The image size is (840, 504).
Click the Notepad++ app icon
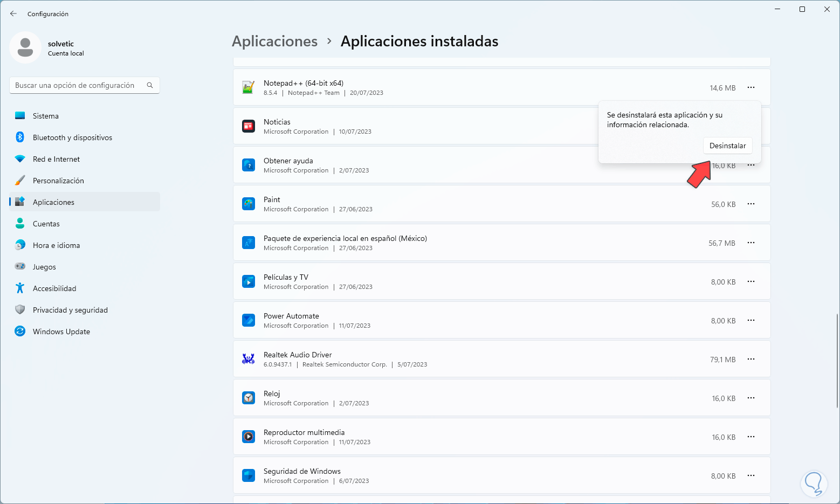(x=248, y=87)
